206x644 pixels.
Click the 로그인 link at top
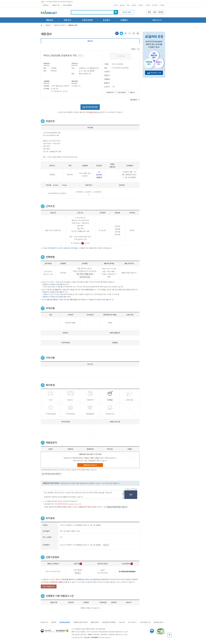(116, 5)
